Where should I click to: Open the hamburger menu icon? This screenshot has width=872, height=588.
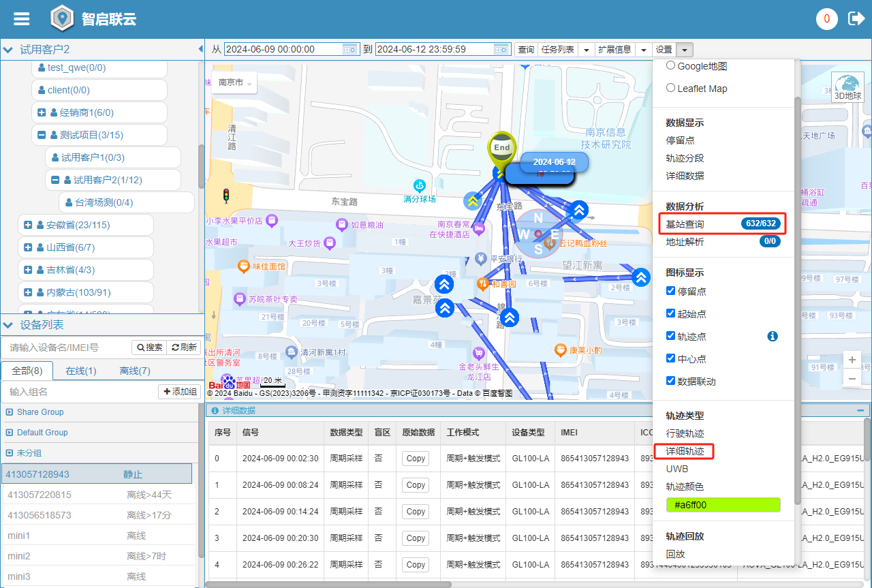click(22, 18)
